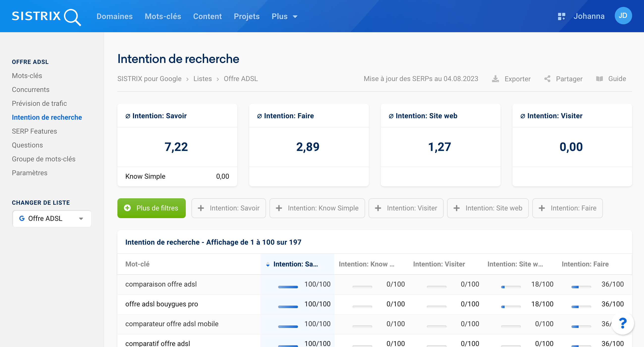The image size is (644, 347).
Task: Click keyword offre adsl bouygues pro
Action: pyautogui.click(x=161, y=304)
